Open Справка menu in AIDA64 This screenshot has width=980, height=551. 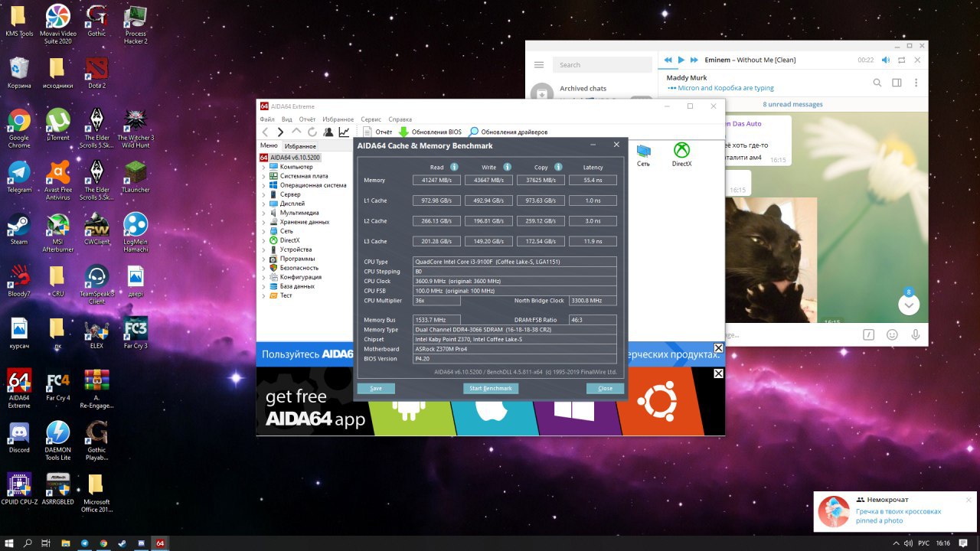click(x=400, y=119)
